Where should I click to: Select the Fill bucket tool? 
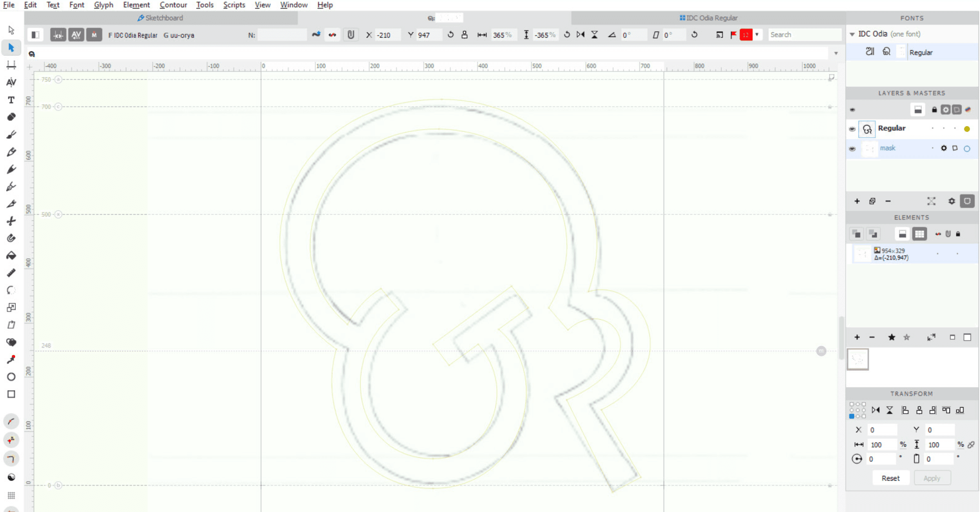[x=11, y=256]
